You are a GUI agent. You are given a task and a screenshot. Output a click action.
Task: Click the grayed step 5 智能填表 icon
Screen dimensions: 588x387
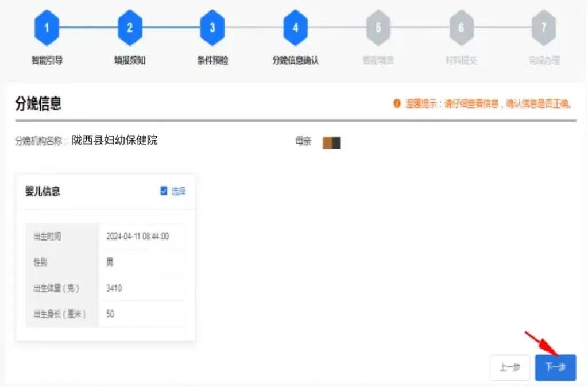tap(377, 26)
